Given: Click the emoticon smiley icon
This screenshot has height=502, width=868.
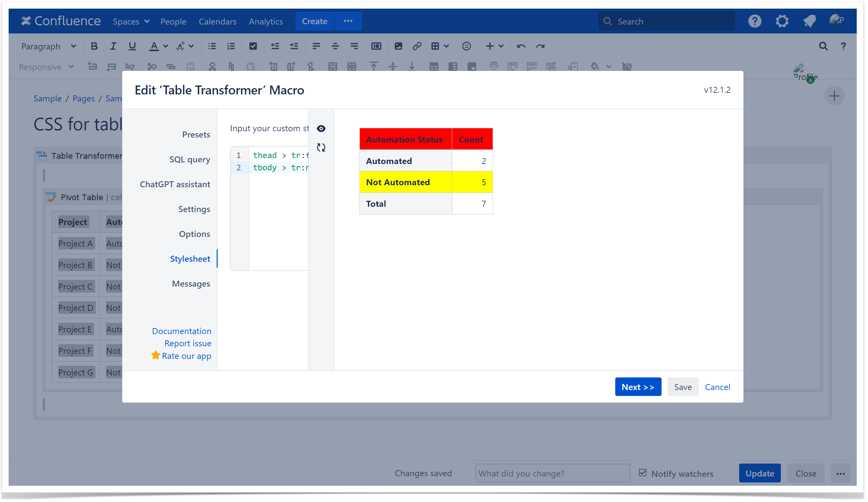Looking at the screenshot, I should (466, 46).
